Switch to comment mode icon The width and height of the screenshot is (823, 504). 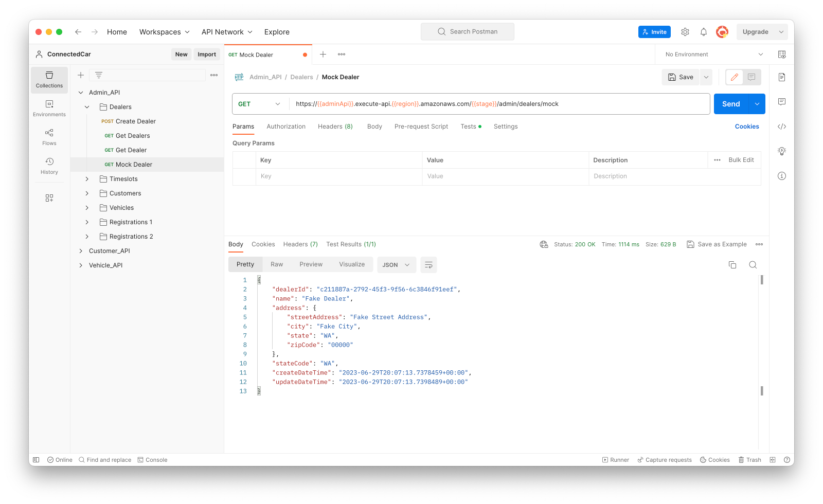(x=752, y=77)
